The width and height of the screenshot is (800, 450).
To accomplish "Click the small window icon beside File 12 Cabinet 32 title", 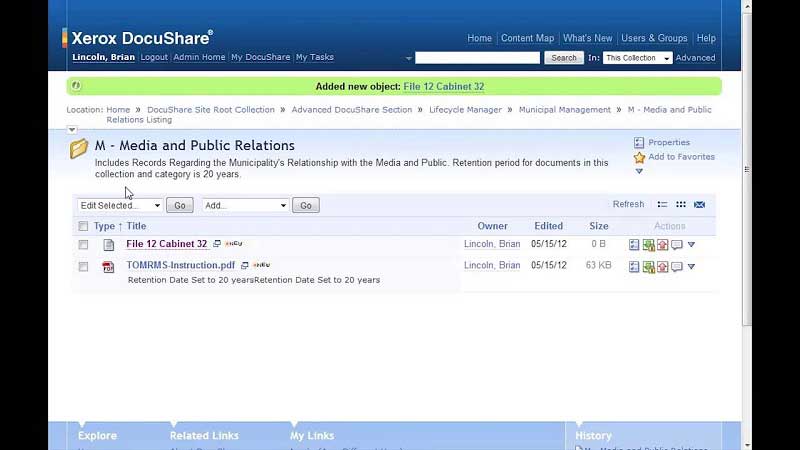I will pos(217,244).
